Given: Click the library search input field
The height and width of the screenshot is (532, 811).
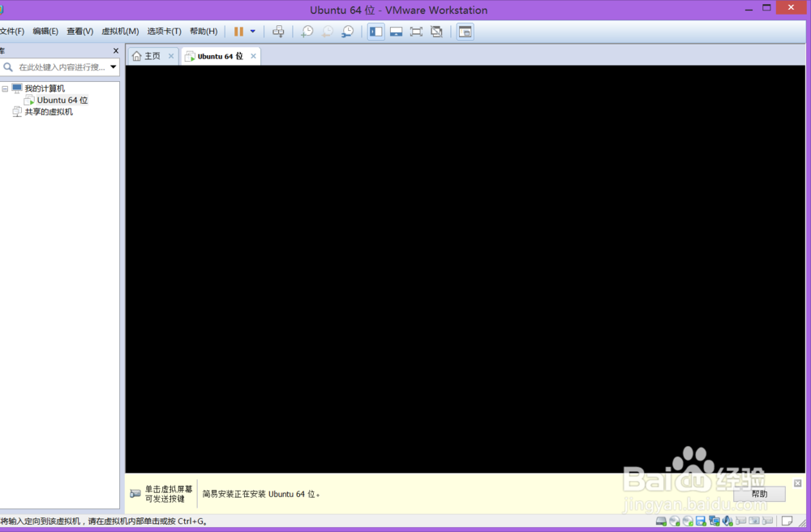Looking at the screenshot, I should tap(62, 67).
